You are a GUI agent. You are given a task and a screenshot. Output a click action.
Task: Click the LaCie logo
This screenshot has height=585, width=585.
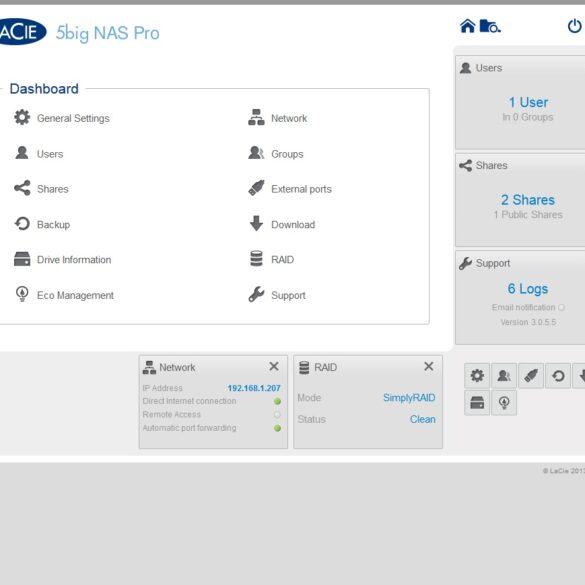tap(22, 32)
